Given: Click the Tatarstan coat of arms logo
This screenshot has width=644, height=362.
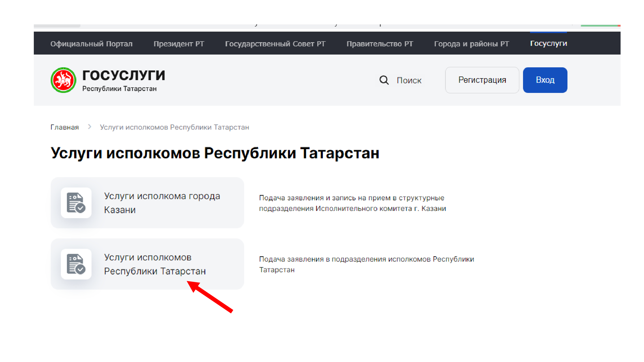Looking at the screenshot, I should [x=63, y=80].
